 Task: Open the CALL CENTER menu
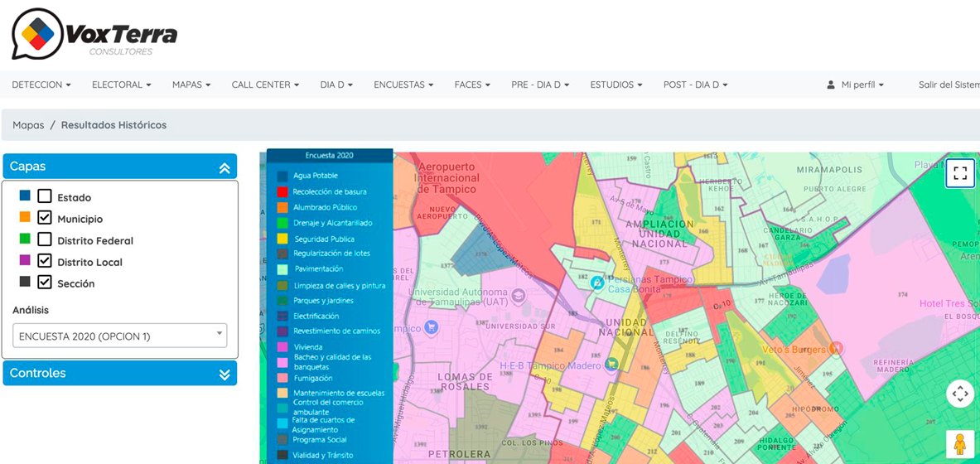265,85
